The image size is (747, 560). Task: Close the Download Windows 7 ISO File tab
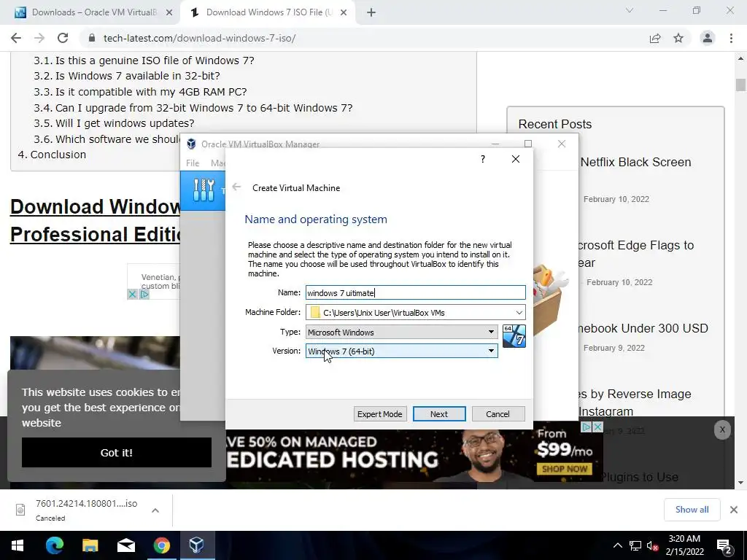(344, 13)
